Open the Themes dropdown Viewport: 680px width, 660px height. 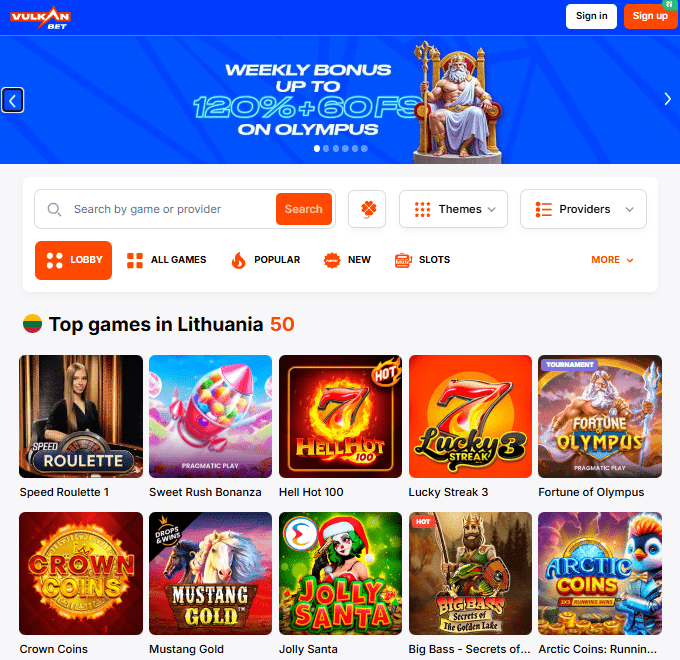[x=453, y=209]
